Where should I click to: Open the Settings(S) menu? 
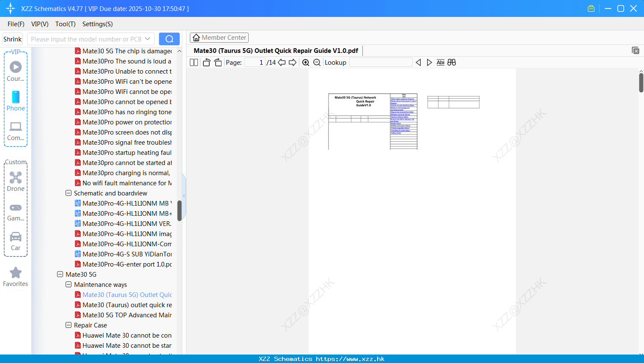(98, 24)
